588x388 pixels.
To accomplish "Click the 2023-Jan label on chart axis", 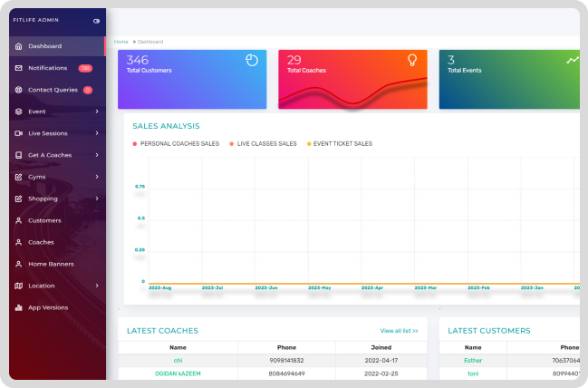I will 532,287.
